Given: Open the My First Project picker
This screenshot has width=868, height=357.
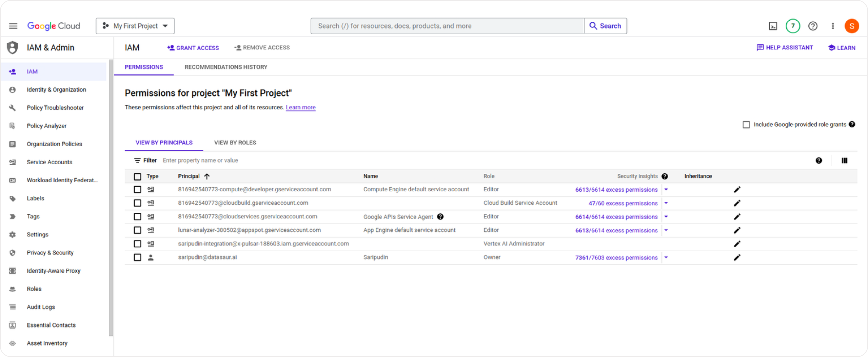Looking at the screenshot, I should click(x=135, y=26).
